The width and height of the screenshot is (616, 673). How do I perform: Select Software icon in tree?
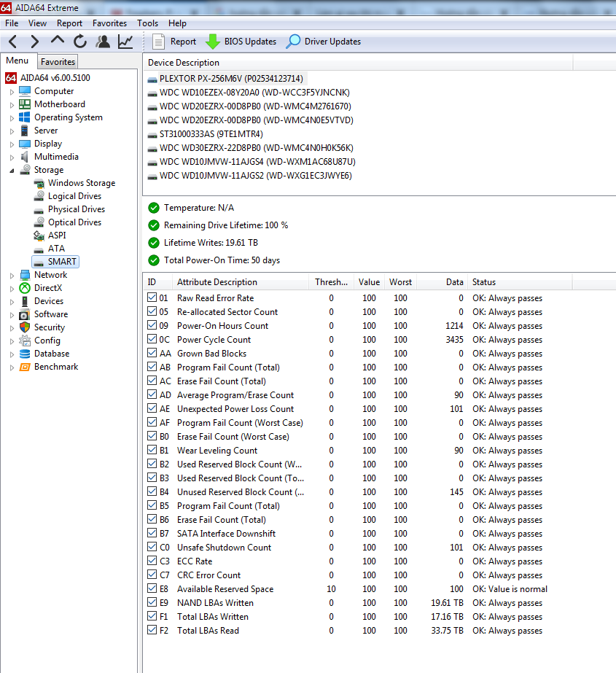pos(25,314)
